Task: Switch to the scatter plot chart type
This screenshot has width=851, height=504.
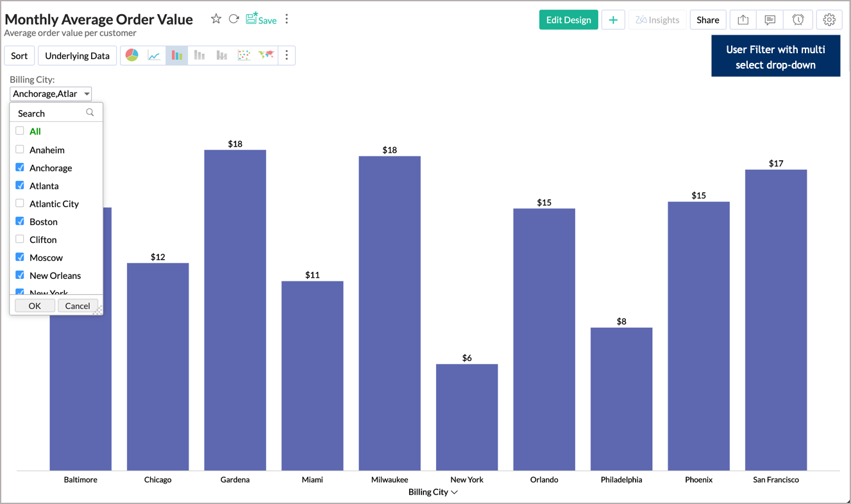Action: (x=244, y=55)
